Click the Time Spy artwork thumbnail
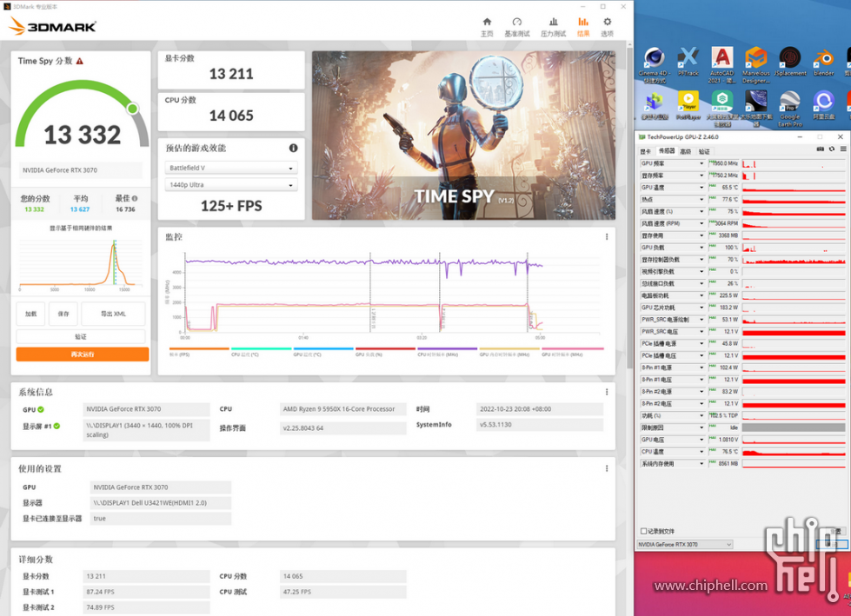 click(463, 135)
